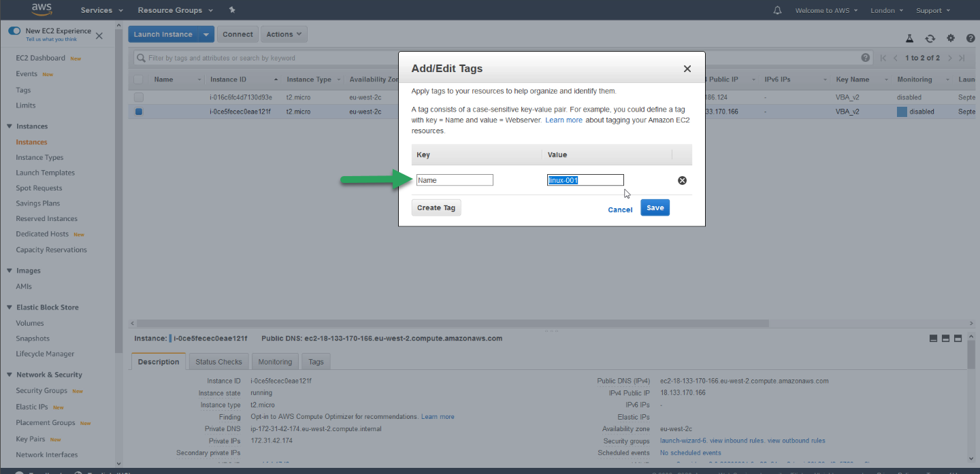Go to the last page of results
This screenshot has width=980, height=474.
coord(962,58)
